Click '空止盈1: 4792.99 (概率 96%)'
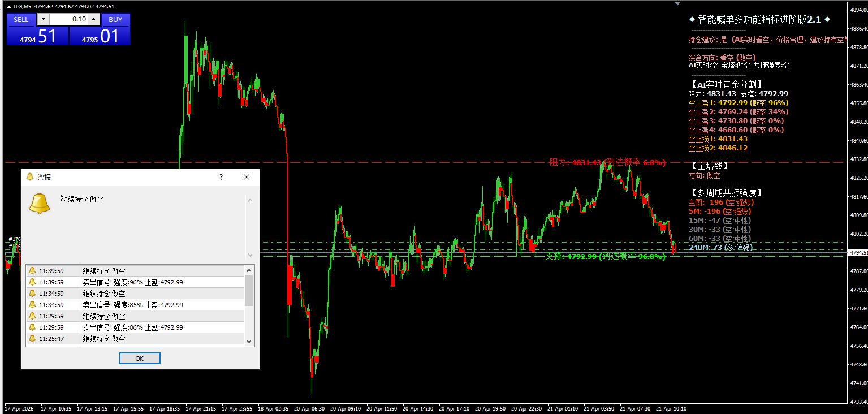 (738, 103)
